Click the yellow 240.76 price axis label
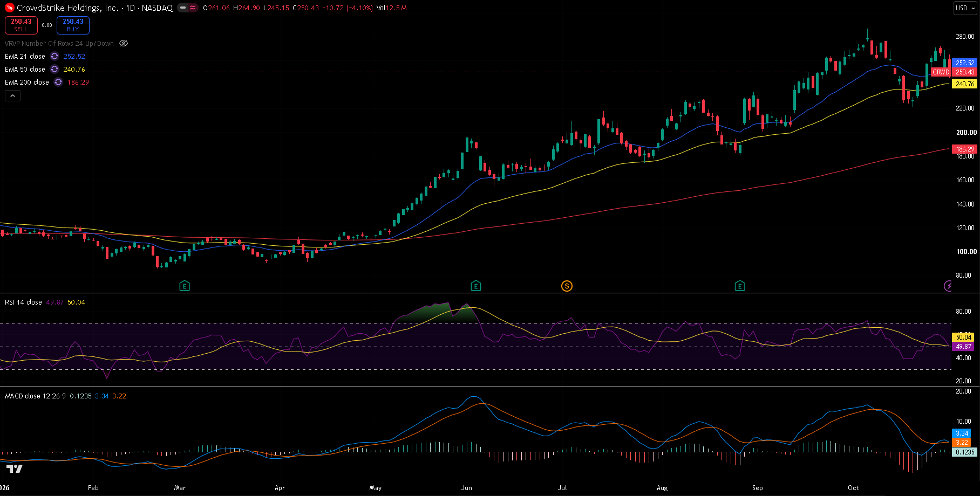Viewport: 980px width, 496px height. [965, 84]
